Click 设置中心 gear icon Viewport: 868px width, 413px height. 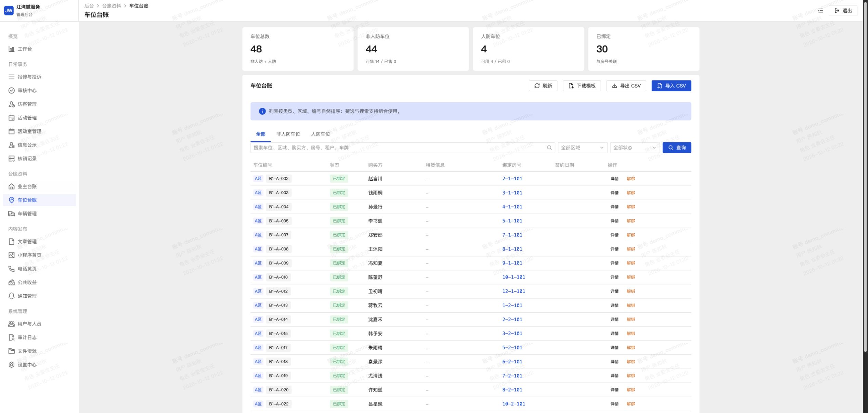[11, 365]
